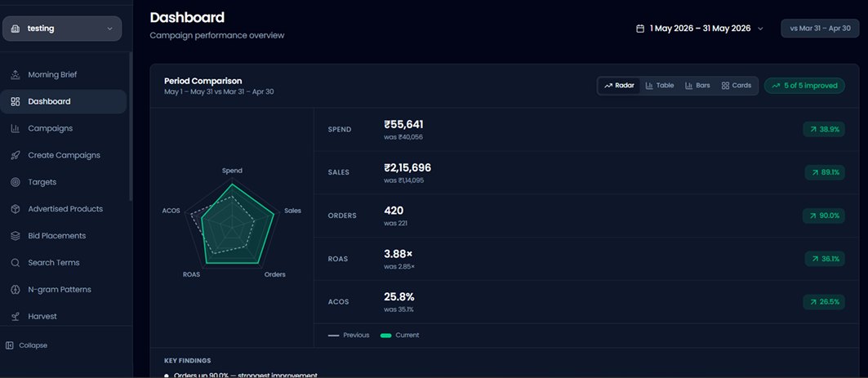Open the vs Mar 31 – Apr 30 comparison selector
Viewport: 868px width, 378px height.
[x=820, y=29]
